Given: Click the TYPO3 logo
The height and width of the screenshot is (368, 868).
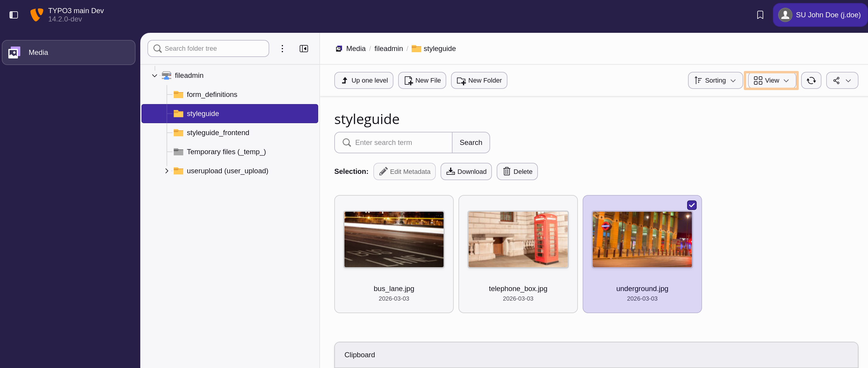Looking at the screenshot, I should 36,15.
